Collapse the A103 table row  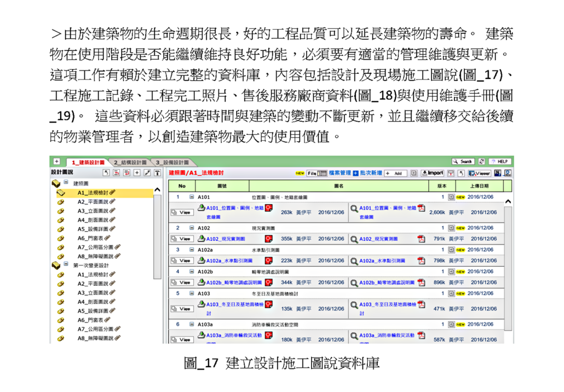click(x=192, y=293)
